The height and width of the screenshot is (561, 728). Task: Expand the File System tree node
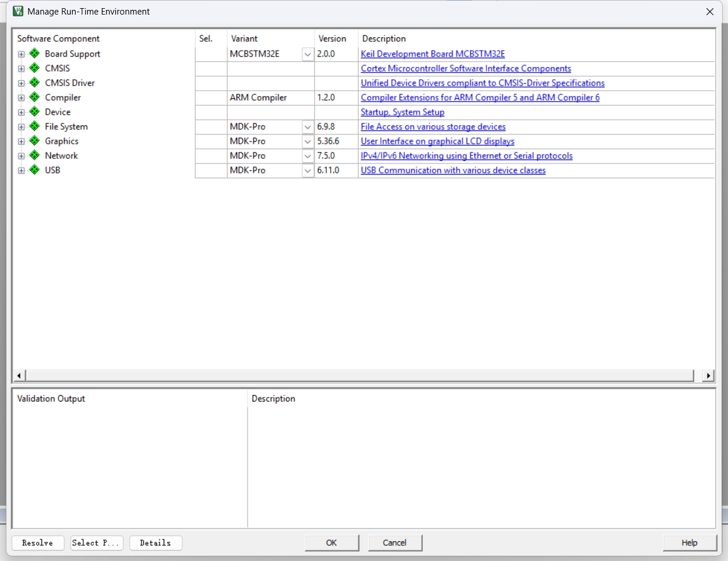22,127
